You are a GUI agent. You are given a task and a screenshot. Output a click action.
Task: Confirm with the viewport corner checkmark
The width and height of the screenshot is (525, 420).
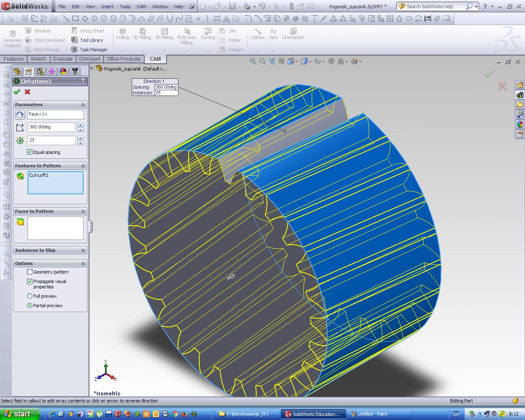tap(488, 74)
